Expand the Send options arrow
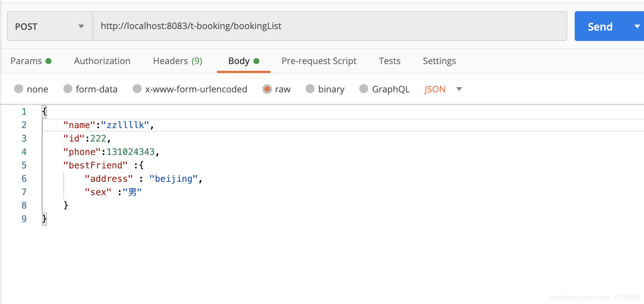The width and height of the screenshot is (644, 304). (637, 26)
